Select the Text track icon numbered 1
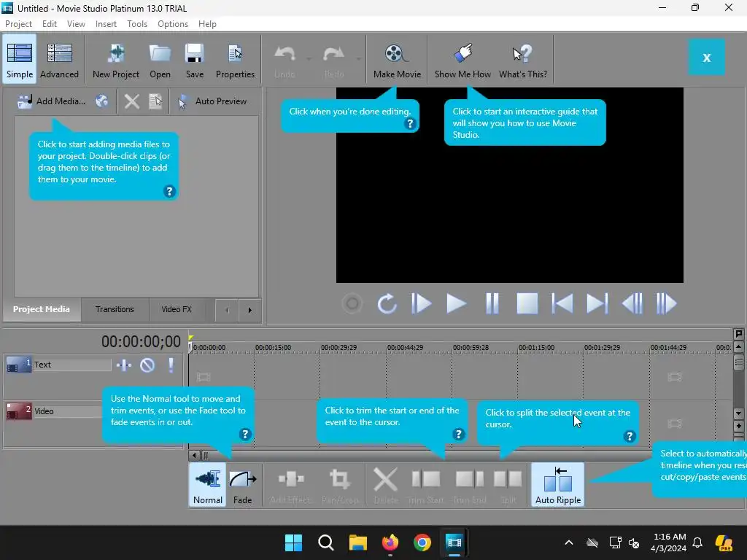 point(18,366)
